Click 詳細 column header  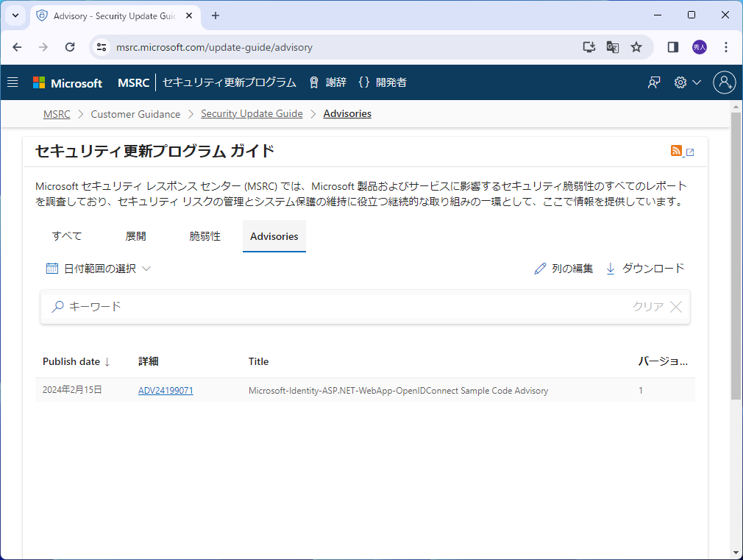[x=149, y=361]
